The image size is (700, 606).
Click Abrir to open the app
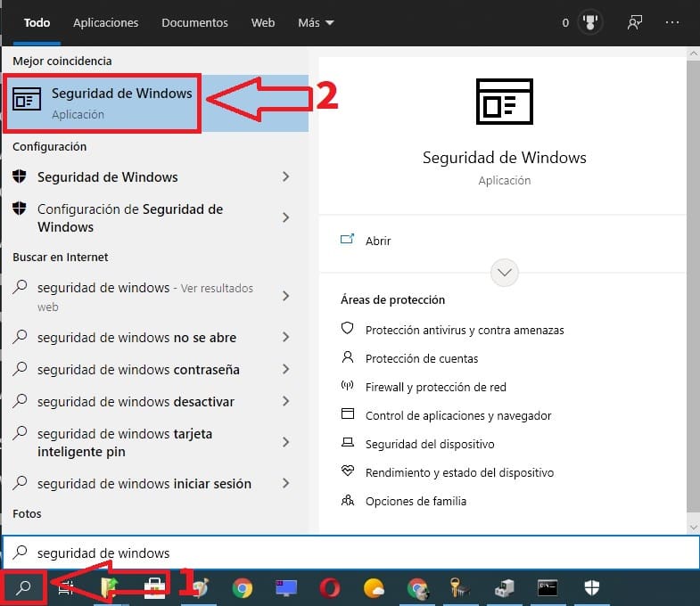click(378, 241)
